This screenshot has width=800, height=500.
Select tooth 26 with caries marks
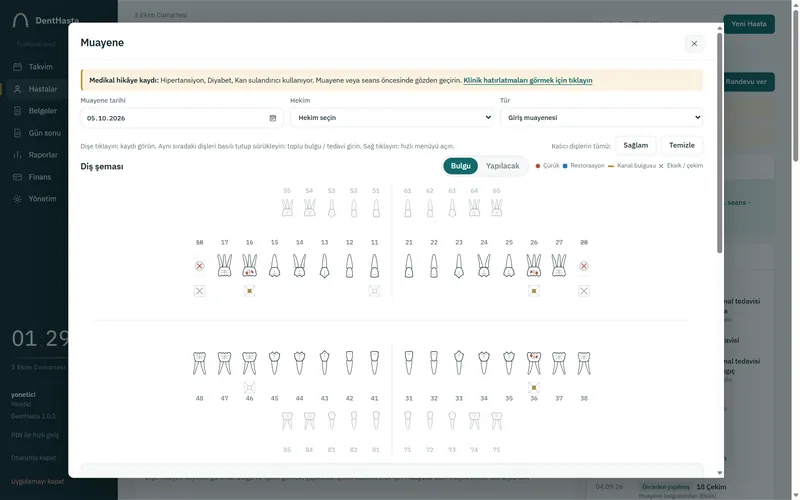tap(534, 266)
